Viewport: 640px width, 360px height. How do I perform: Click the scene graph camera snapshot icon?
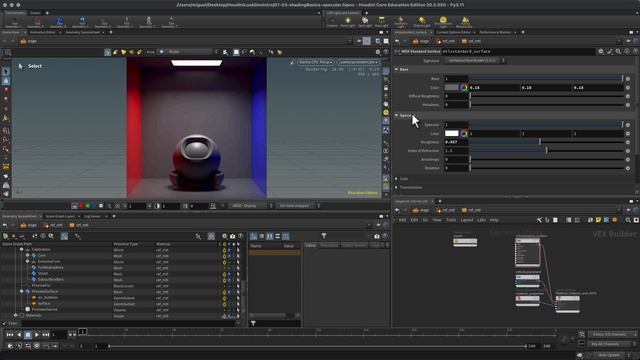pos(232,236)
